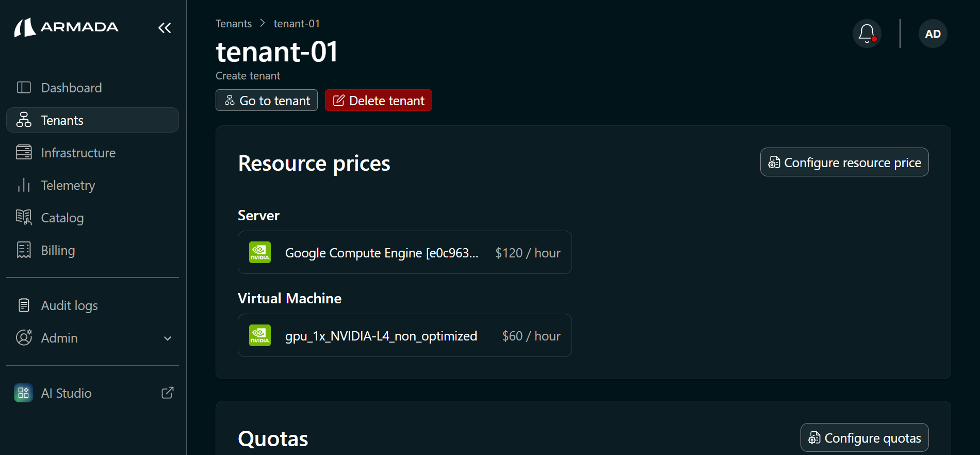This screenshot has height=455, width=980.
Task: Click the Quotas heading
Action: 273,439
